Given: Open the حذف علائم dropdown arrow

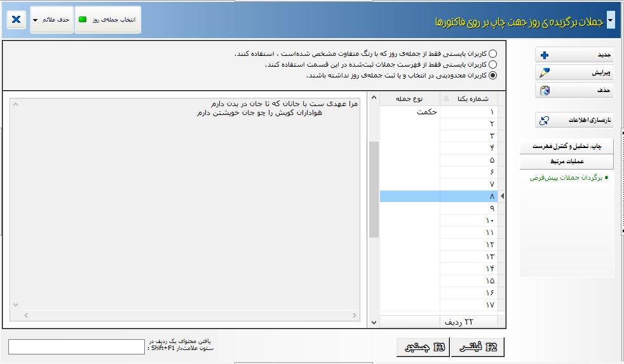Looking at the screenshot, I should coord(36,20).
